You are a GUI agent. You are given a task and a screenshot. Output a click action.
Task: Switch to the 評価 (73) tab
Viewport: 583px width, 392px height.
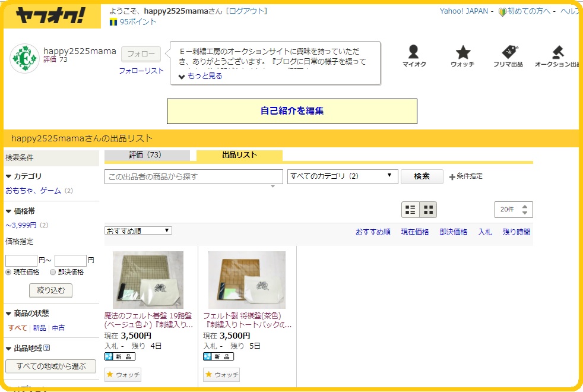pyautogui.click(x=147, y=156)
